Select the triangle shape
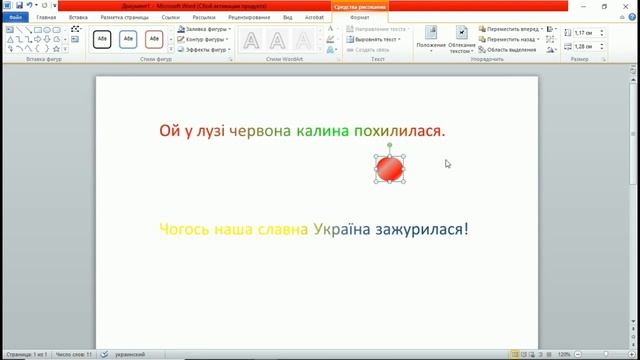Image resolution: width=640 pixels, height=360 pixels. tap(10, 39)
